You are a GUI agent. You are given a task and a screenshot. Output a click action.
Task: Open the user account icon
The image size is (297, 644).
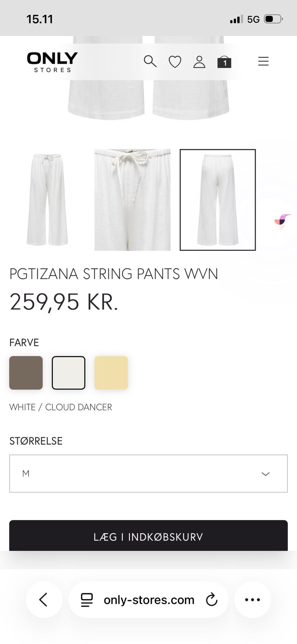pos(199,62)
